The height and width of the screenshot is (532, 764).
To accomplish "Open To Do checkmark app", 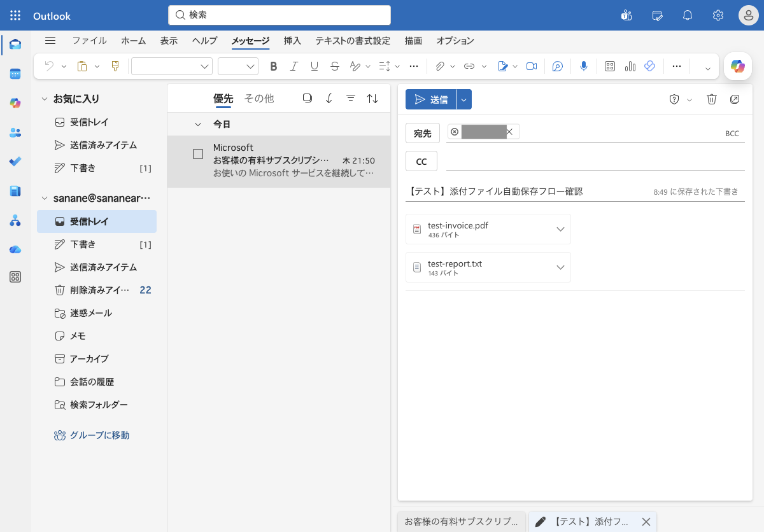I will point(15,162).
